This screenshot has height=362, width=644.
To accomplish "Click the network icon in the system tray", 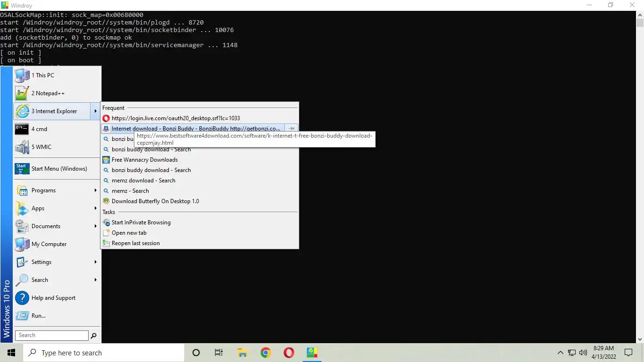I will coord(572,353).
